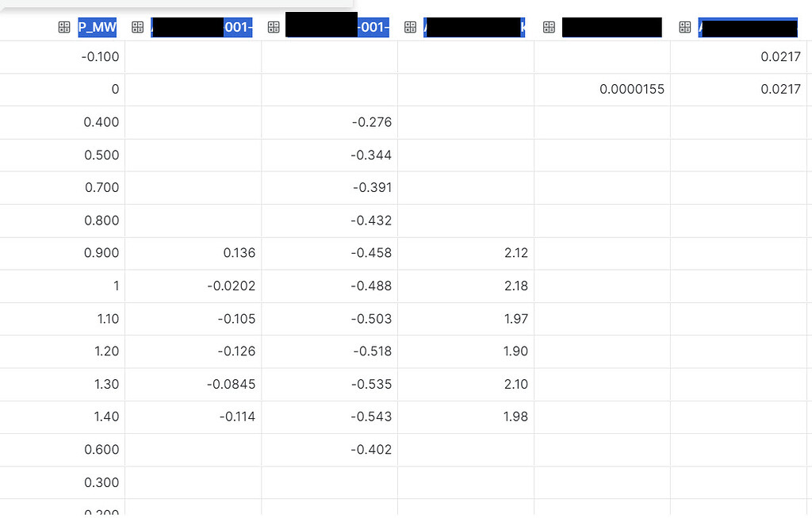Select the rightmost highlighted column header
The width and height of the screenshot is (812, 518).
click(x=748, y=26)
